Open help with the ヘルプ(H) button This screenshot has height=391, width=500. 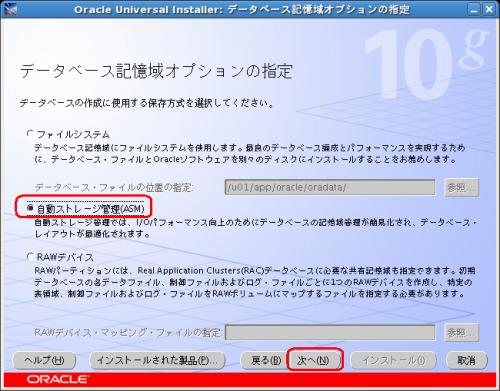point(44,360)
